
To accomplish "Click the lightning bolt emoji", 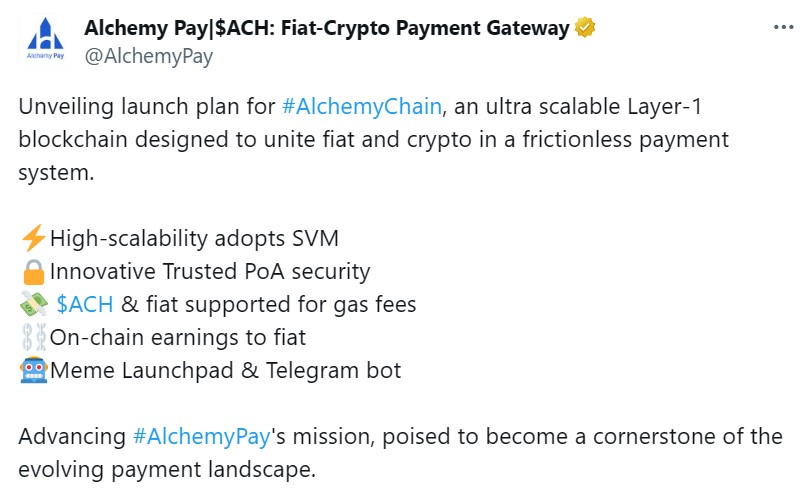I will 34,238.
